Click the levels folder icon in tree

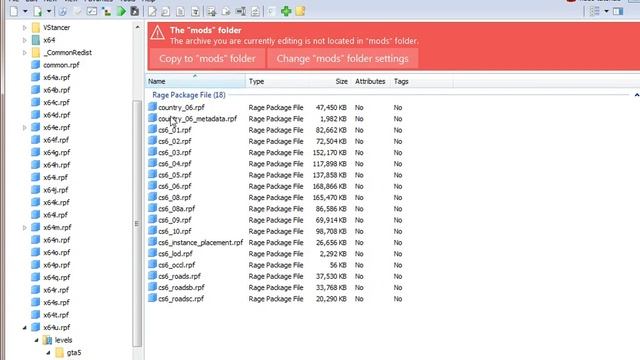pos(47,340)
